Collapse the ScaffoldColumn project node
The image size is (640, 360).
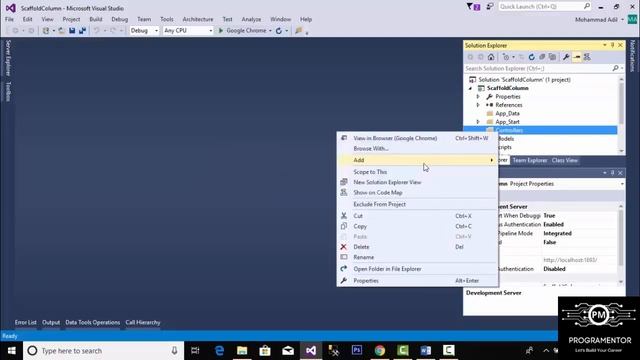coord(471,88)
